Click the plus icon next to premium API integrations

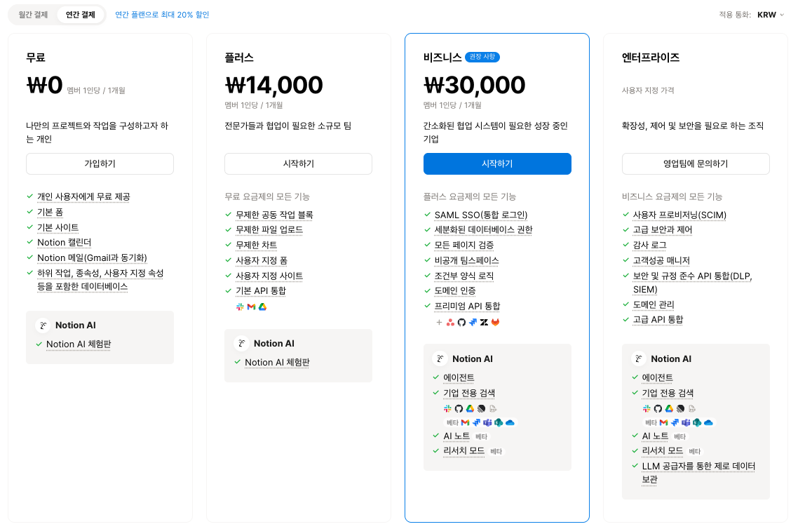coord(439,322)
